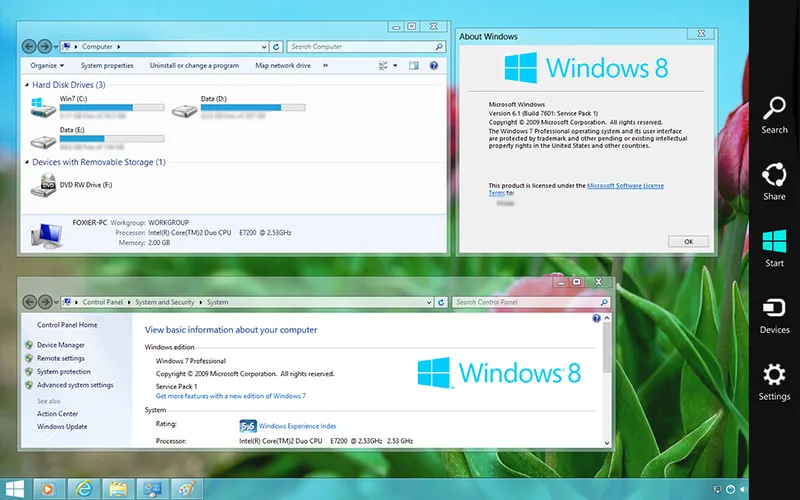Open File Explorer from taskbar

(118, 489)
